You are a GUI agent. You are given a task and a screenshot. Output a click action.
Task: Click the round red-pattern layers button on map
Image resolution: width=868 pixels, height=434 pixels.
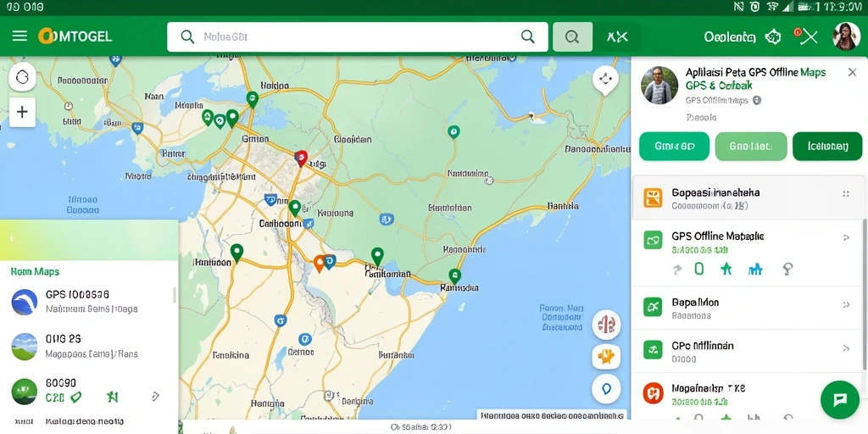(x=606, y=325)
